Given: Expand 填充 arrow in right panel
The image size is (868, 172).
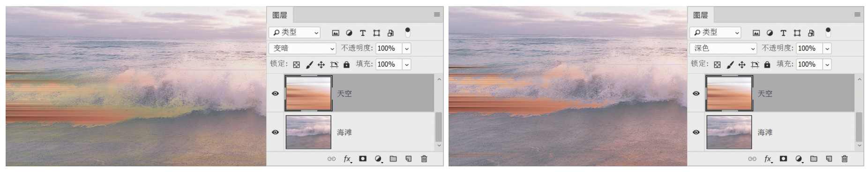Looking at the screenshot, I should click(827, 64).
